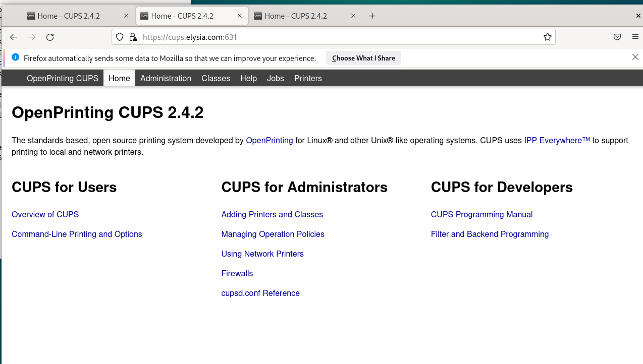Open the Jobs navigation item
The width and height of the screenshot is (643, 364).
(276, 78)
